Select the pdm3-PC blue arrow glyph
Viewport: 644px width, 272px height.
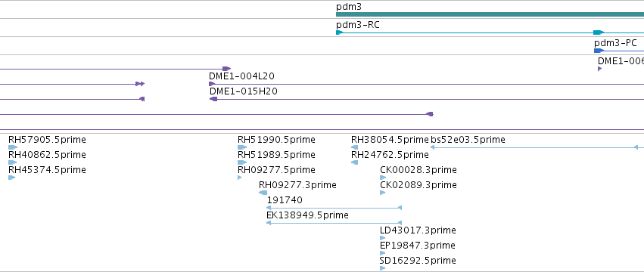point(599,51)
